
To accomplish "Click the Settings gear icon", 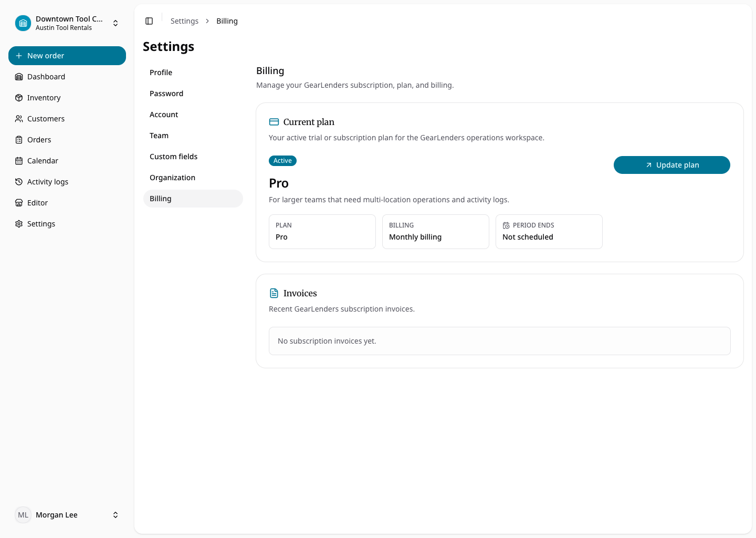I will [19, 224].
